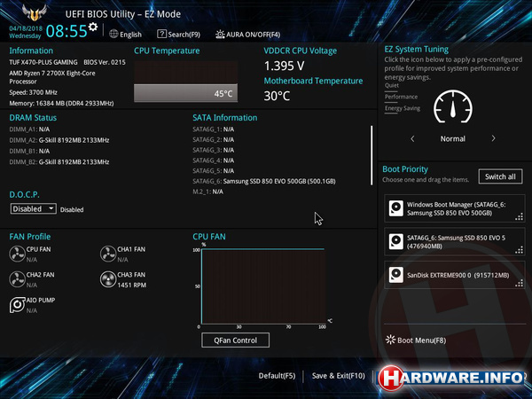Click drag handle on Windows Boot Manager entry
The width and height of the screenshot is (532, 399).
tap(519, 217)
